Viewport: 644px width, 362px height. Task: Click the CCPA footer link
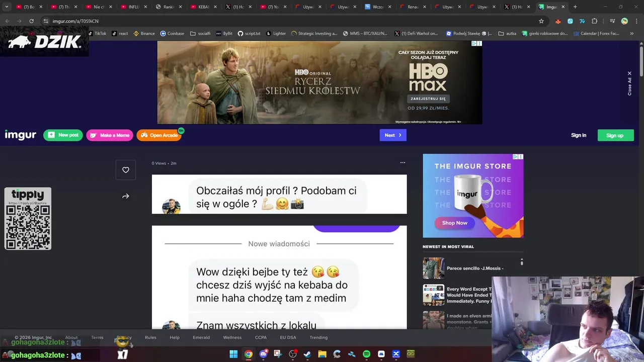[261, 337]
